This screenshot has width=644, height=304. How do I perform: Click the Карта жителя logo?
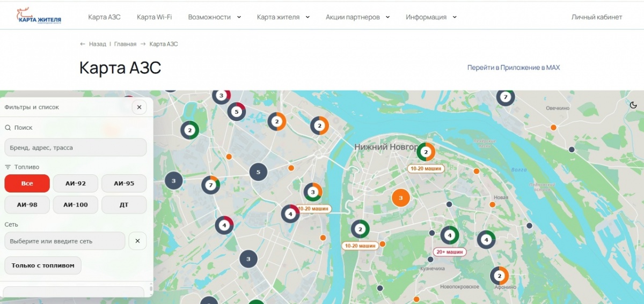click(39, 17)
